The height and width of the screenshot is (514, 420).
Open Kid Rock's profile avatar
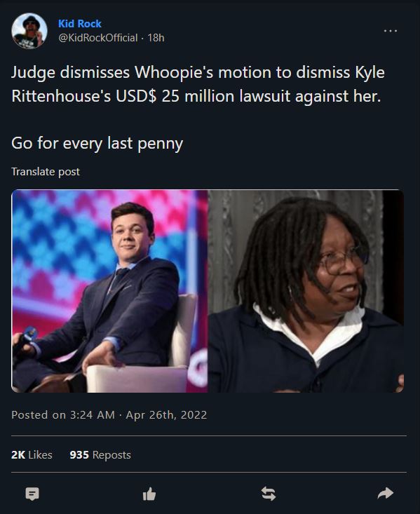29,31
